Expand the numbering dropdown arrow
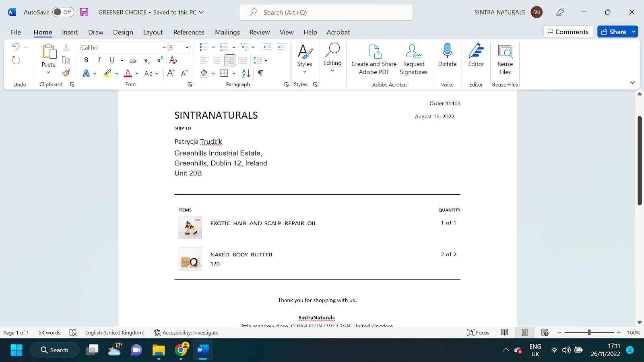 [x=234, y=47]
